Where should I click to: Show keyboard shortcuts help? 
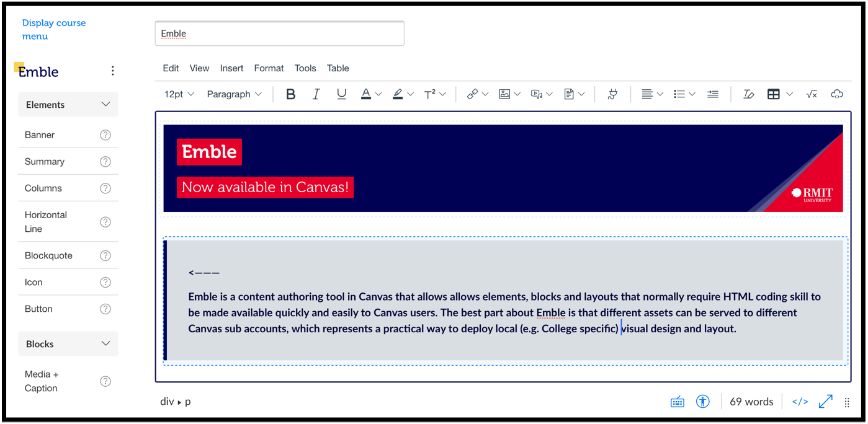(678, 401)
